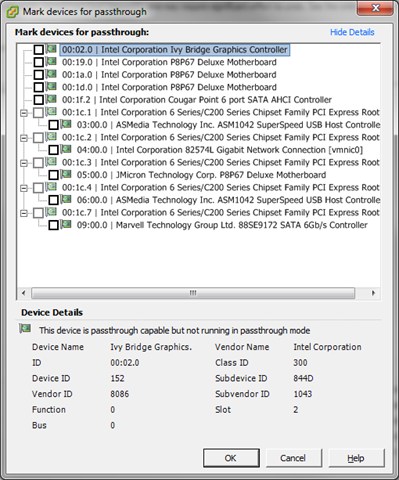Image resolution: width=399 pixels, height=480 pixels.
Task: Collapse the 00:1c.3 PCI Express Root node
Action: coord(24,163)
